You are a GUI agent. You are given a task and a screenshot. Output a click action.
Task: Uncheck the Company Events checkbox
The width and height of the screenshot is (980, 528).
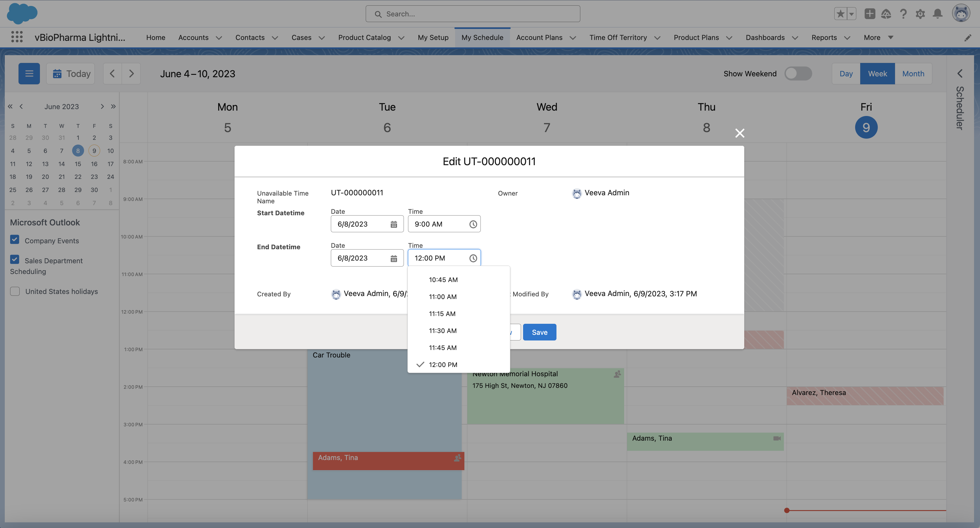15,240
